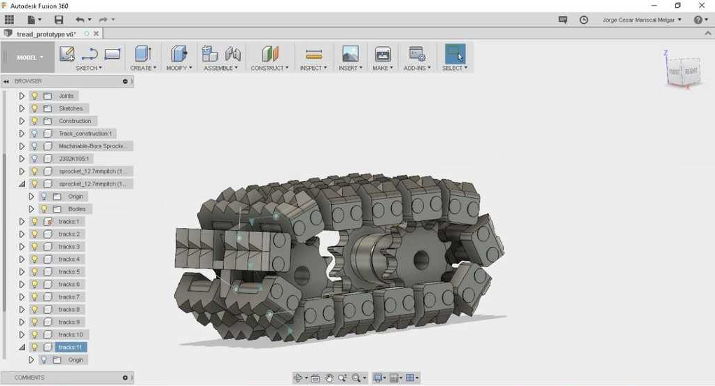
Task: Open the Viewports layout icon
Action: tap(410, 378)
